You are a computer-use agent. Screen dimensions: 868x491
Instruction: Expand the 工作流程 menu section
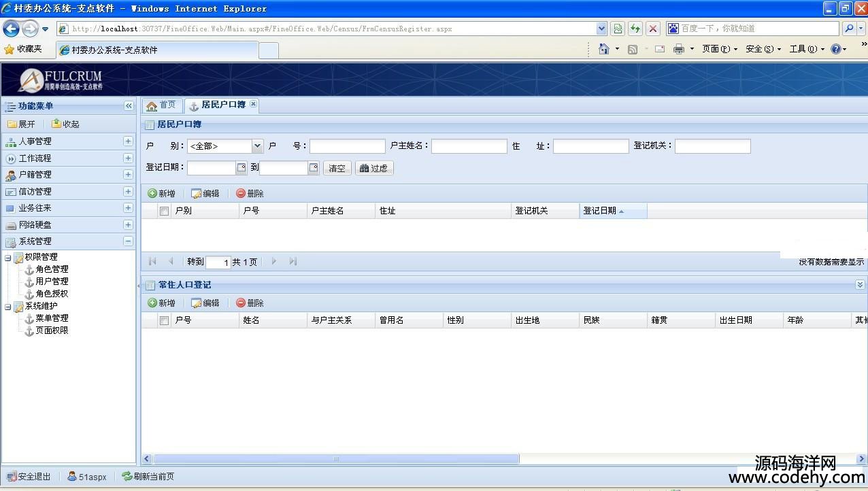(128, 158)
